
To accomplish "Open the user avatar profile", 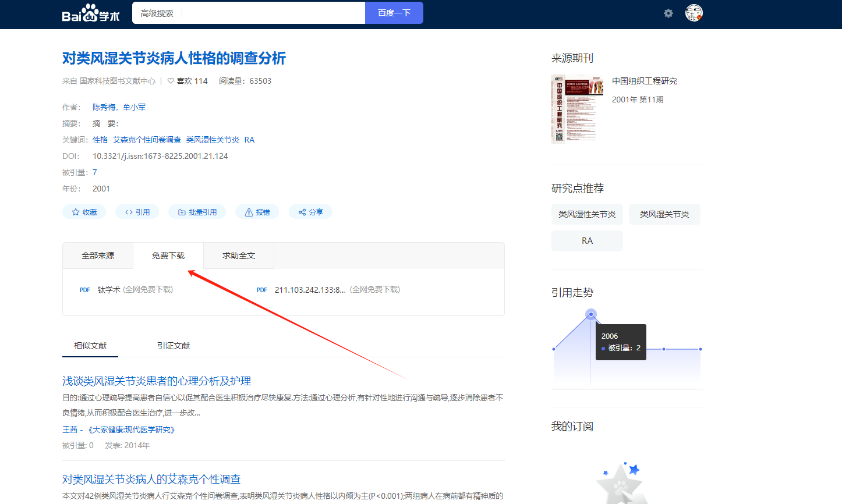I will pos(694,13).
